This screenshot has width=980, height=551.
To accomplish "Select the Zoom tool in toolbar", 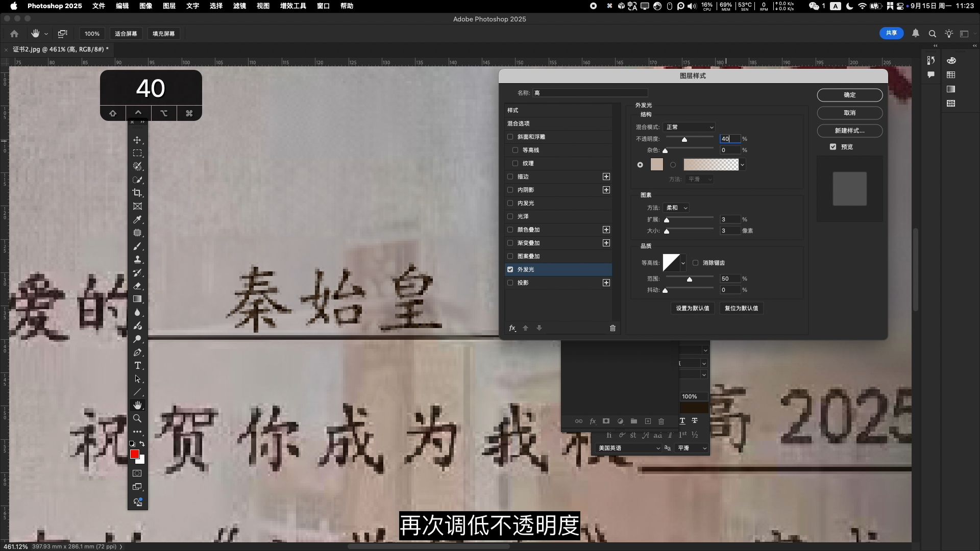I will coord(137,418).
